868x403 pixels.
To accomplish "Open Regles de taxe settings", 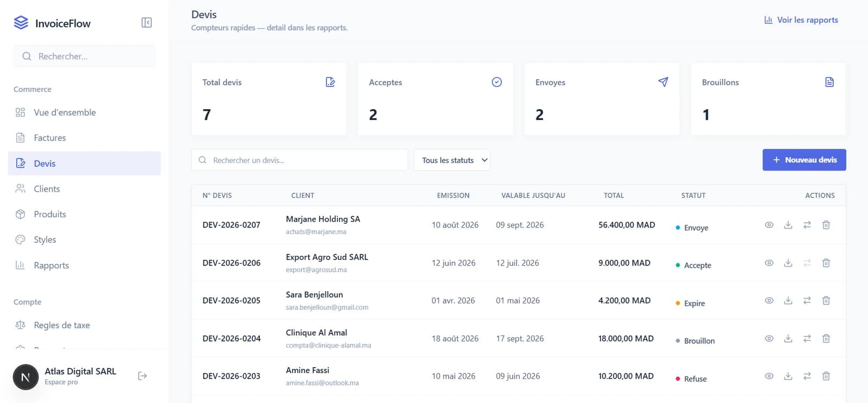I will coord(85,325).
